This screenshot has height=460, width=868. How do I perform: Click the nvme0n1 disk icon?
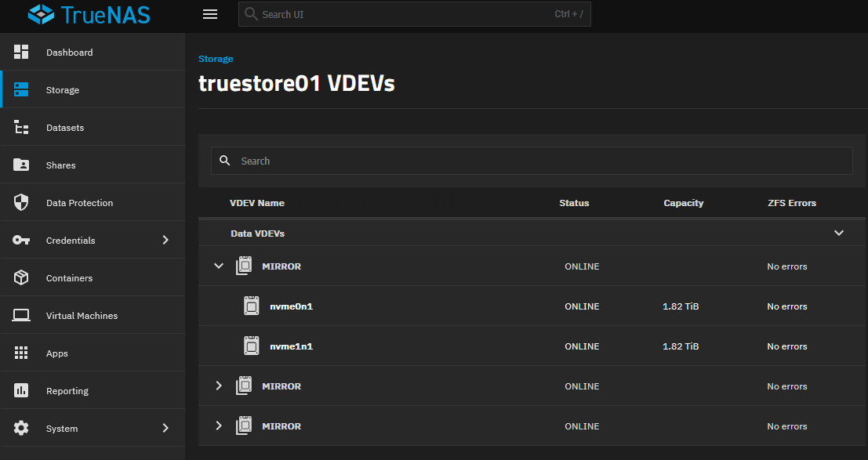[252, 306]
